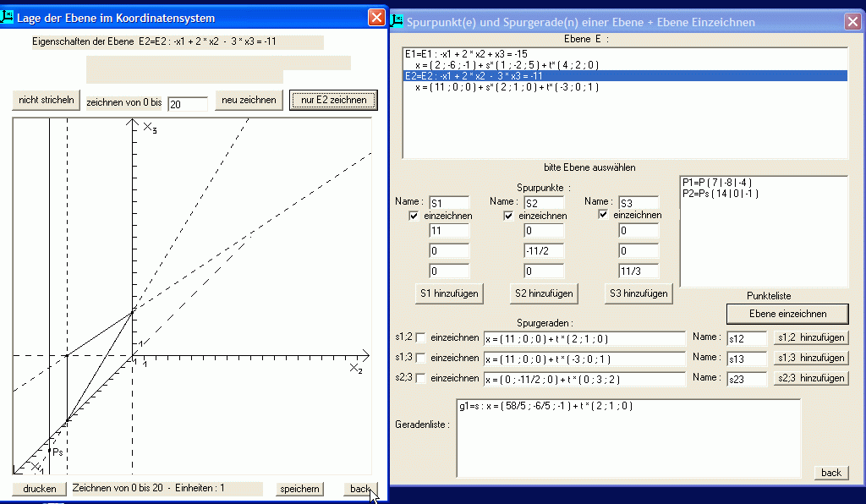Uncheck einzeichnen checkbox for Spurpunkt S2
Viewport: 866px width, 504px height.
509,216
